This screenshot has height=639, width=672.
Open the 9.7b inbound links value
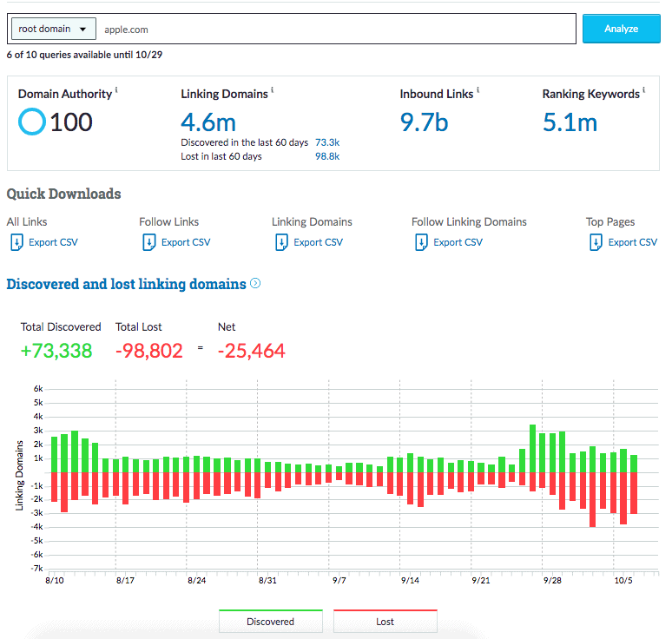tap(424, 122)
